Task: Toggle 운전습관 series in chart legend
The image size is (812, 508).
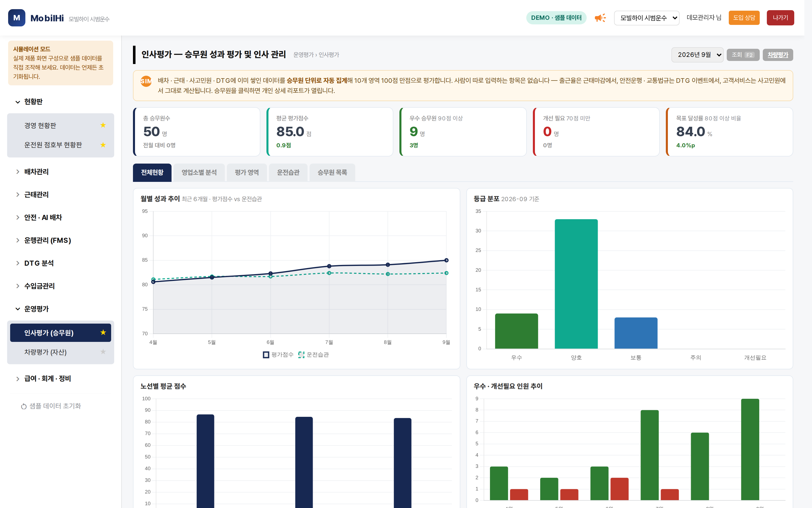Action: coord(314,355)
